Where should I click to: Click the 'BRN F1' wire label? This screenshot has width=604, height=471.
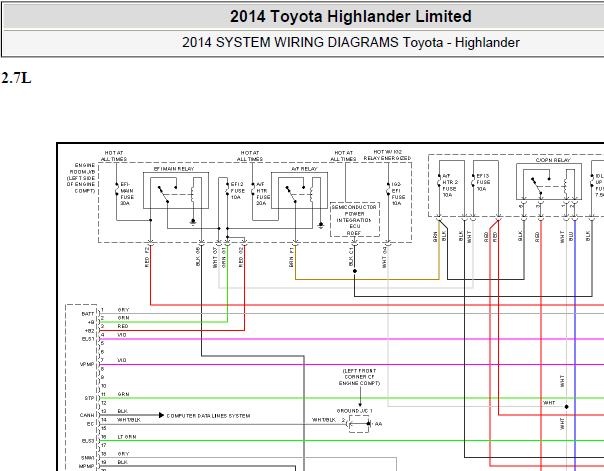point(291,257)
